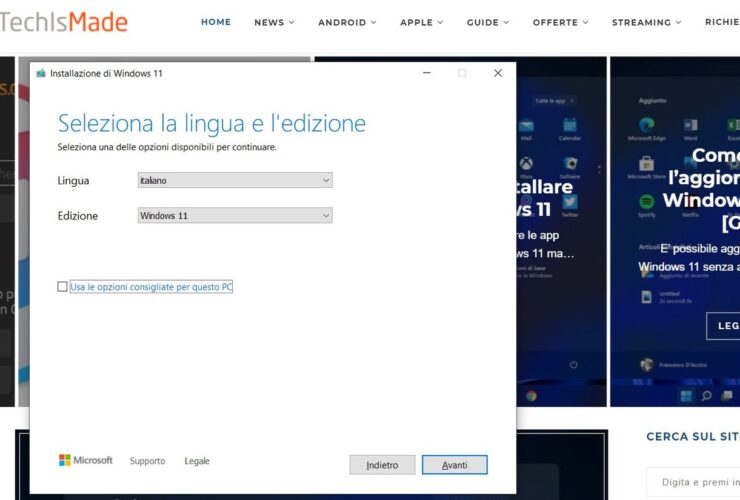Click 'Seleziona una delle opzioni disponibili' text

pyautogui.click(x=167, y=147)
